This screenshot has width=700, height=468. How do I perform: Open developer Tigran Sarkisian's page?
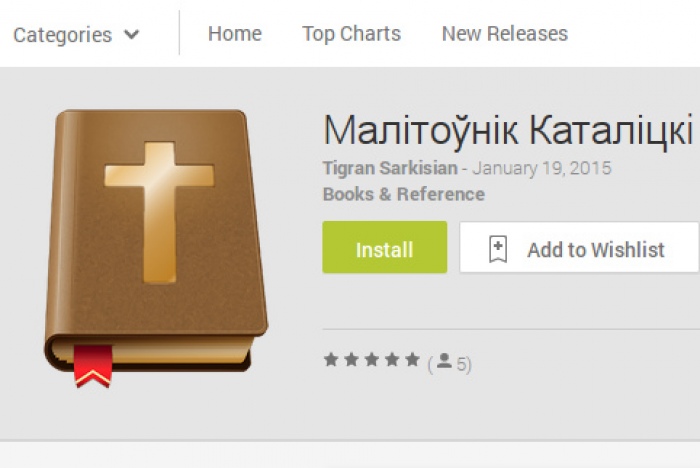point(390,168)
